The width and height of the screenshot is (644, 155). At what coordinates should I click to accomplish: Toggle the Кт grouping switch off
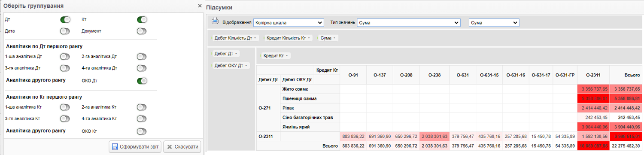(142, 20)
